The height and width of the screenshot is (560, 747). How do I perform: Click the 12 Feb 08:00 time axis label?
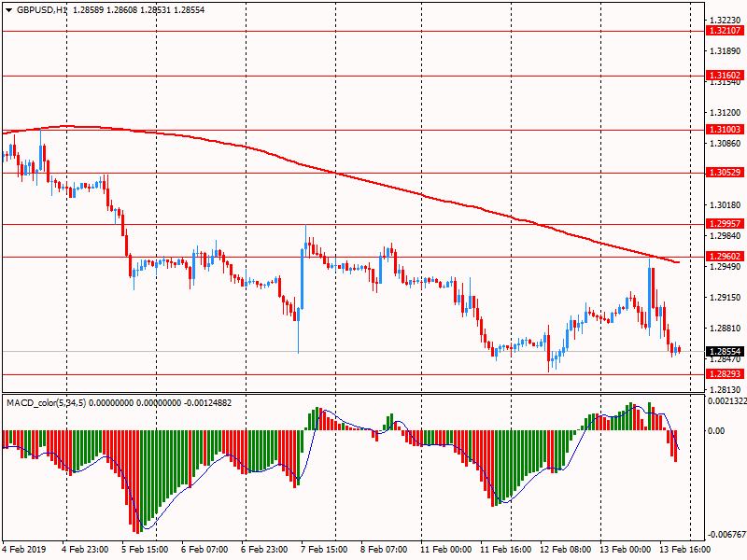565,550
